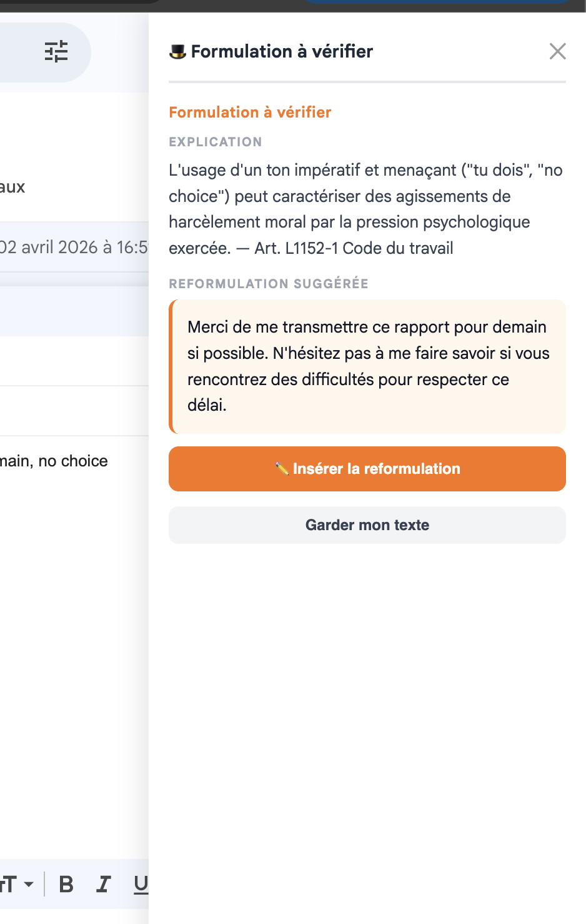The width and height of the screenshot is (586, 924).
Task: Click the EXPLICATION section label
Action: (215, 142)
